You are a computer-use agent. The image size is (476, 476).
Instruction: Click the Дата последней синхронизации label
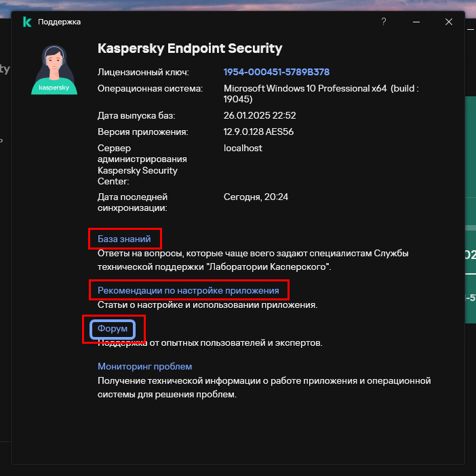pos(132,203)
